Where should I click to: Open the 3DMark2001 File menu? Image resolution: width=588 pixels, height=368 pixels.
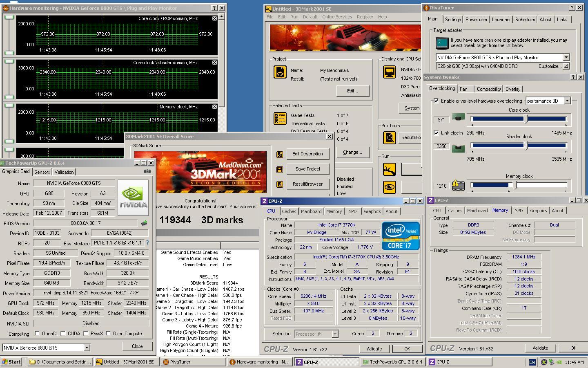point(270,17)
